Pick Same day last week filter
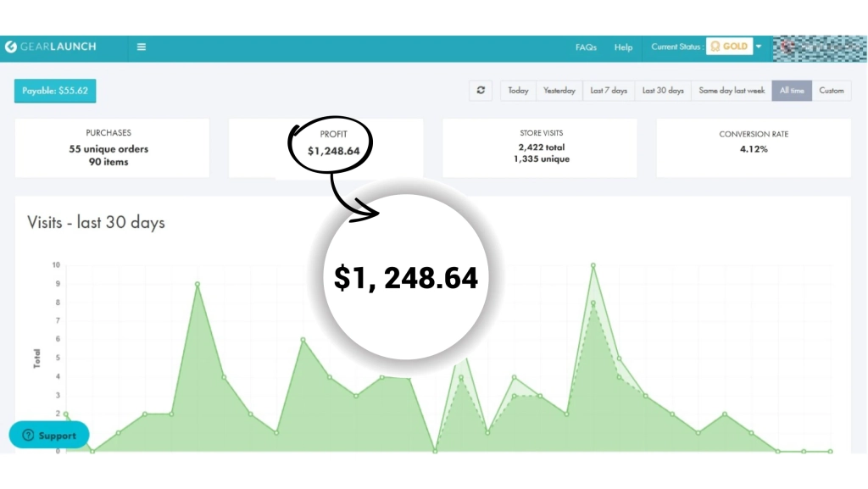Viewport: 868px width, 489px height. coord(732,91)
